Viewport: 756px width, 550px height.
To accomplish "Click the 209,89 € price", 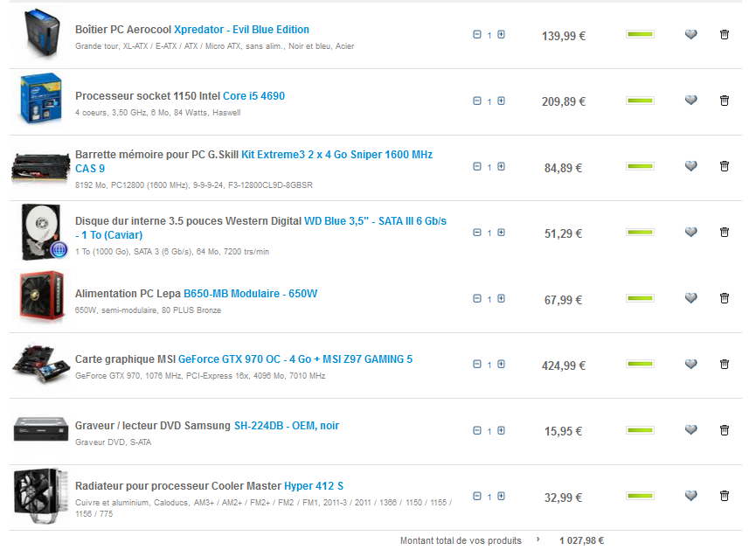I will 563,101.
